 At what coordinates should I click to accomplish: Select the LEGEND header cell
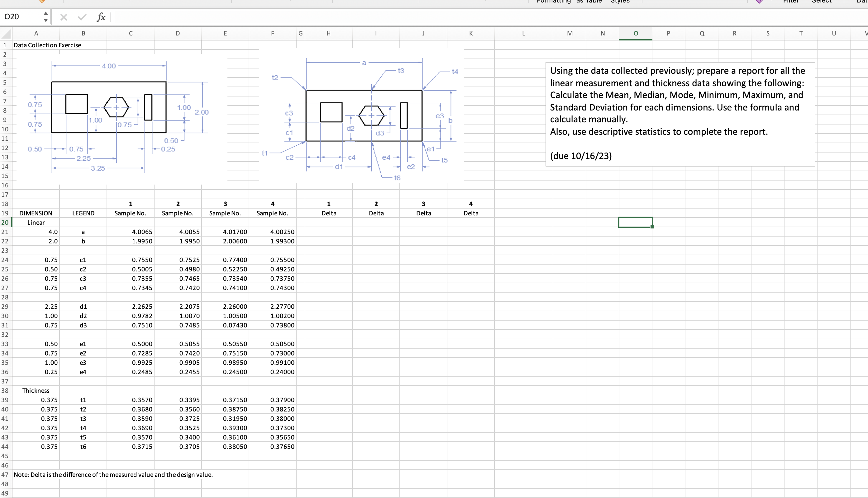(x=83, y=213)
